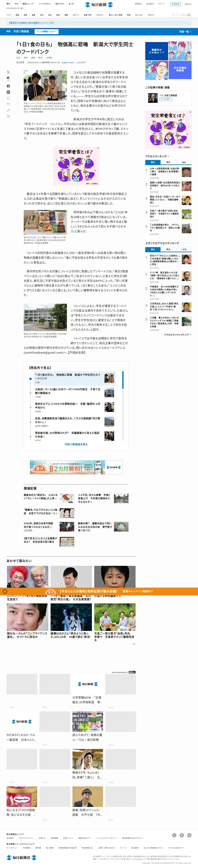Open 特集一覧 link with chevron
Screen dimensions: 198x868
point(185,31)
